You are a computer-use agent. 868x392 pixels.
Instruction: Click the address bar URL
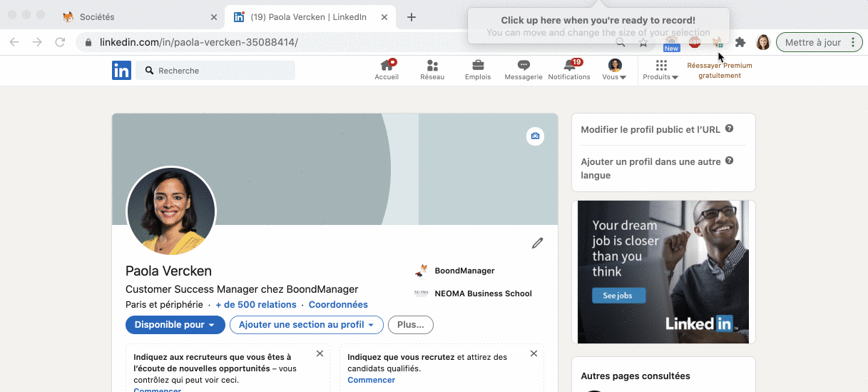[x=199, y=42]
